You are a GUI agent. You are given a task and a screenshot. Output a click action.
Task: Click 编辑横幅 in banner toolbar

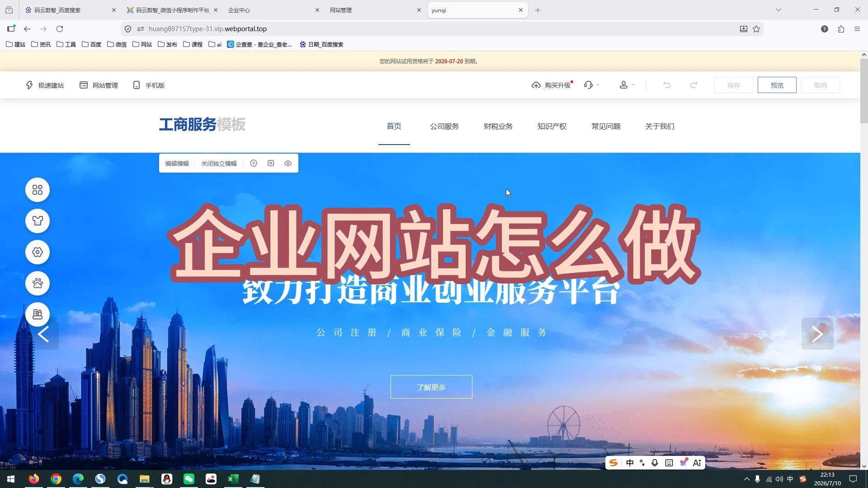coord(177,164)
